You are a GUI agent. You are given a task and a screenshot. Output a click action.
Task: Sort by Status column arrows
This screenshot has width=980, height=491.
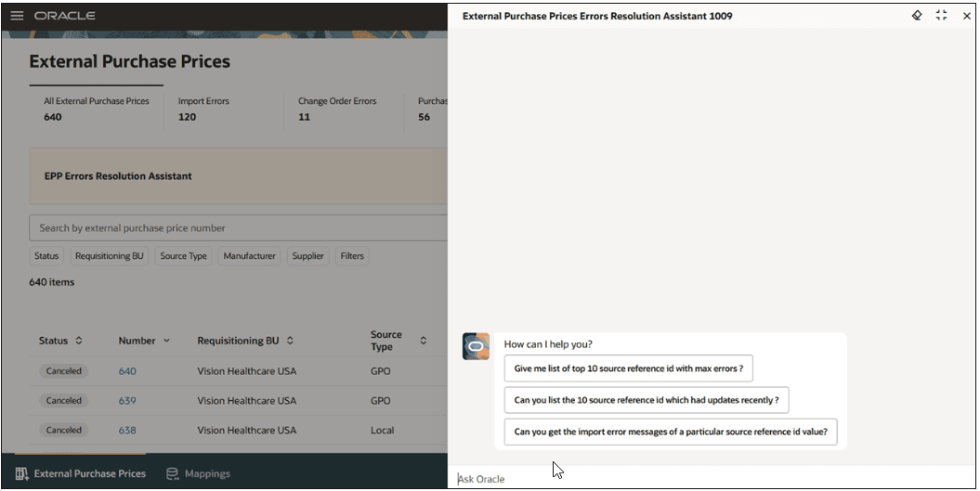tap(79, 341)
